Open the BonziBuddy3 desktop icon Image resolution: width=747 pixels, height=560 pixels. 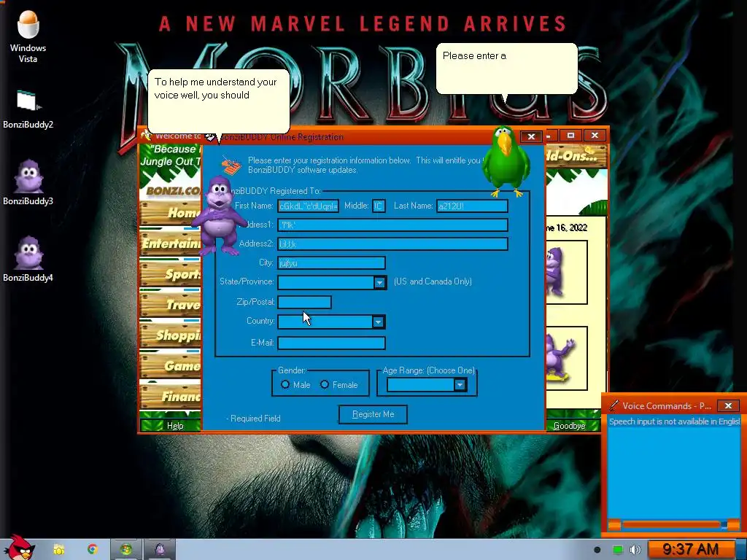point(28,182)
